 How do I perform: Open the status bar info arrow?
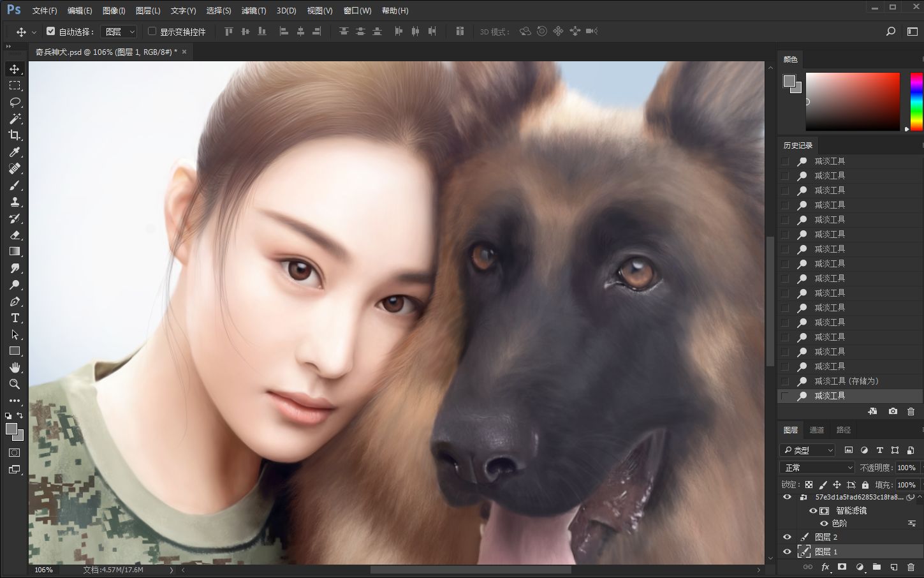(x=172, y=570)
